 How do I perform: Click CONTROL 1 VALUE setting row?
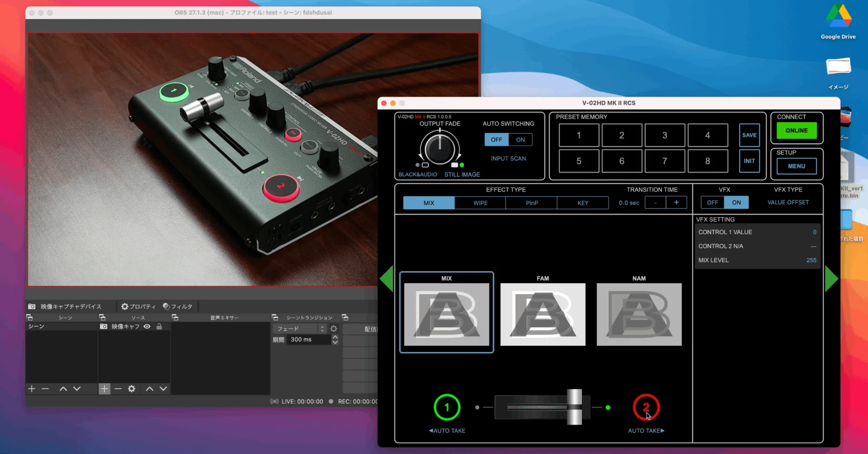(757, 232)
